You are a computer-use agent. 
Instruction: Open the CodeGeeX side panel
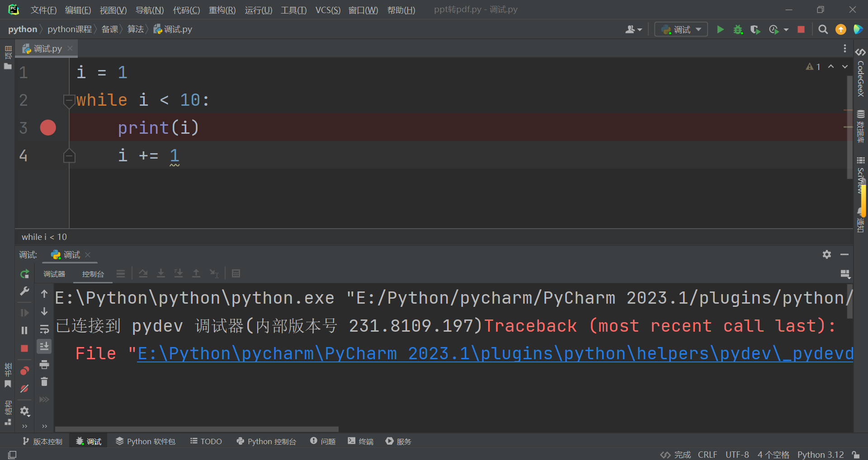click(x=860, y=72)
